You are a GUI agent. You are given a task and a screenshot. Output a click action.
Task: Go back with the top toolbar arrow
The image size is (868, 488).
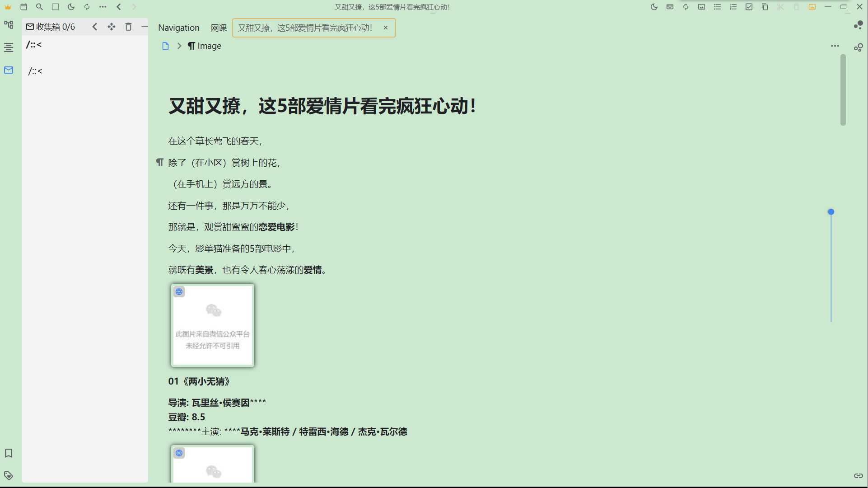pos(119,7)
